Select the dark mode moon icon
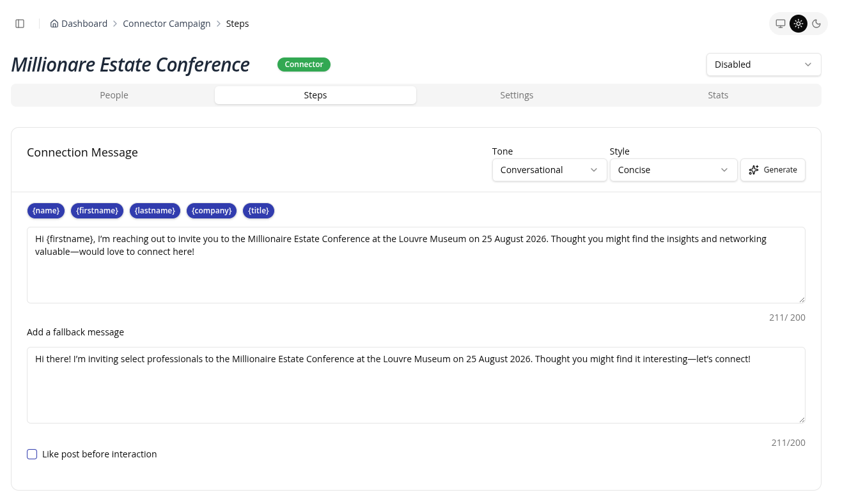The width and height of the screenshot is (849, 504). 816,24
